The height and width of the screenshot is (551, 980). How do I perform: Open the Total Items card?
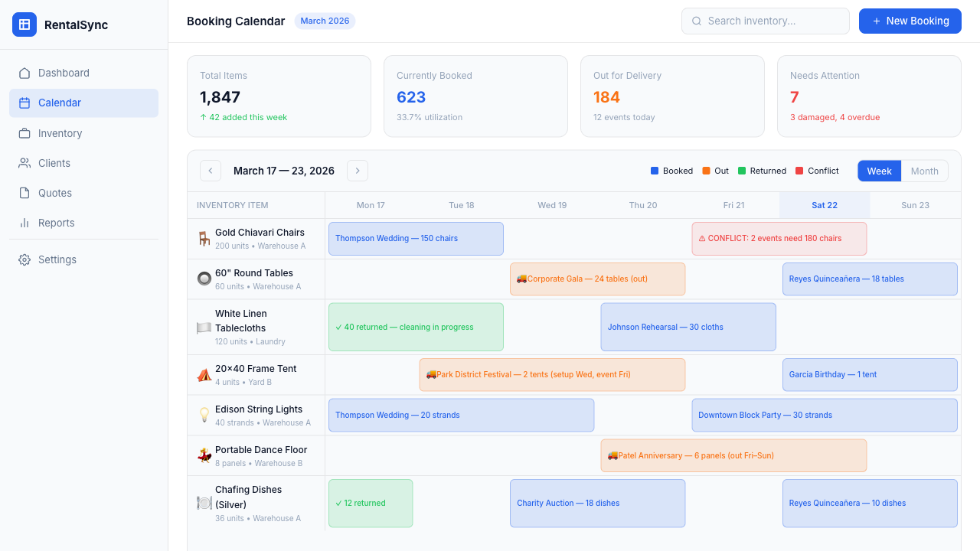(279, 96)
